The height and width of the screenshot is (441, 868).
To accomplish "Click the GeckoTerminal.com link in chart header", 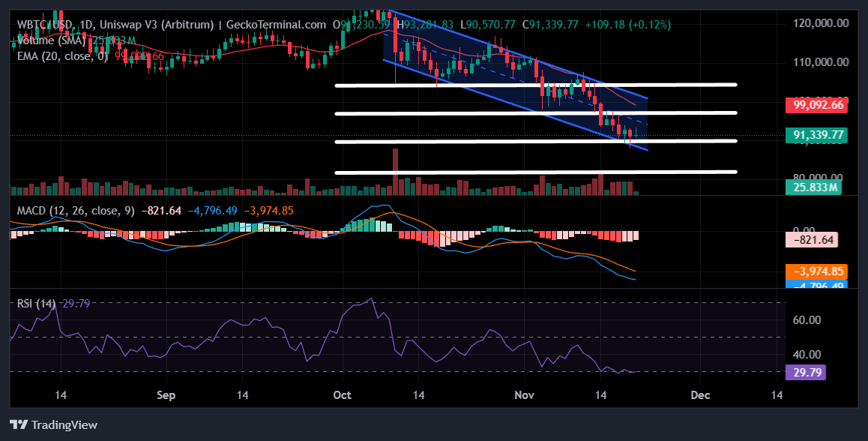I will point(277,24).
